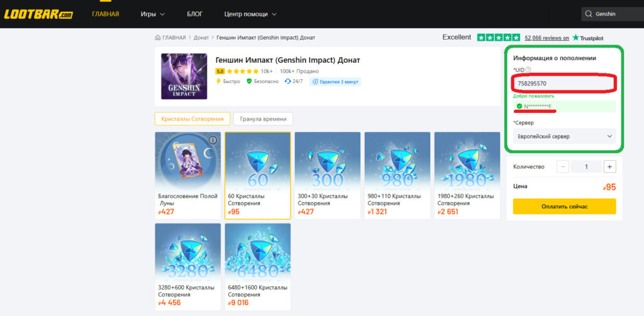Viewport: 644px width, 316px height.
Task: Click the Оплатить сейчас button
Action: [564, 207]
